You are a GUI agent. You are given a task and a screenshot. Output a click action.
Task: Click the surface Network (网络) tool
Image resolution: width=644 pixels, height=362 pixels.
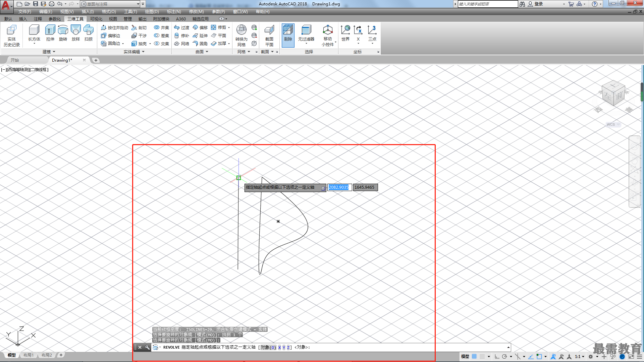coord(182,44)
